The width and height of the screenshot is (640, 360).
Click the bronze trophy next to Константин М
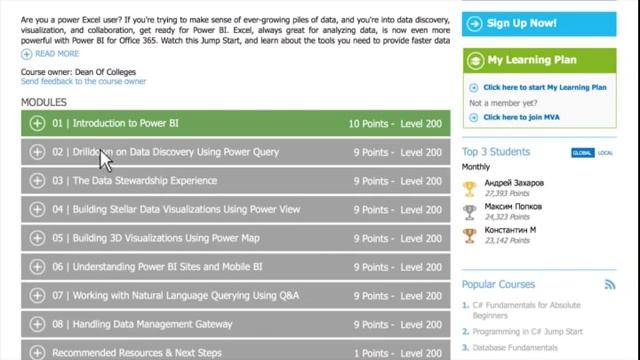pos(469,236)
